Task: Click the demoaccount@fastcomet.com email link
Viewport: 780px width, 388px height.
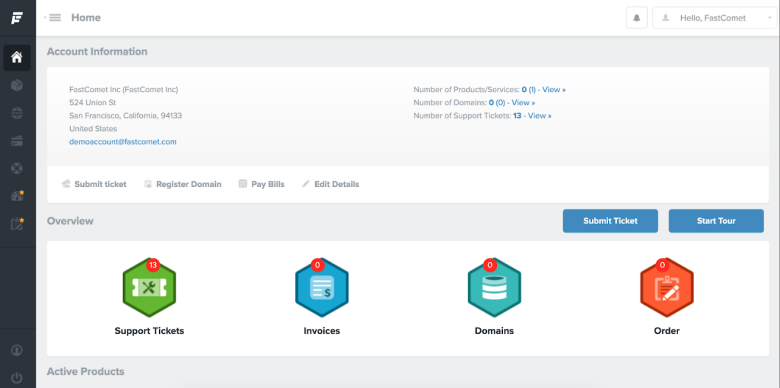Action: tap(123, 142)
